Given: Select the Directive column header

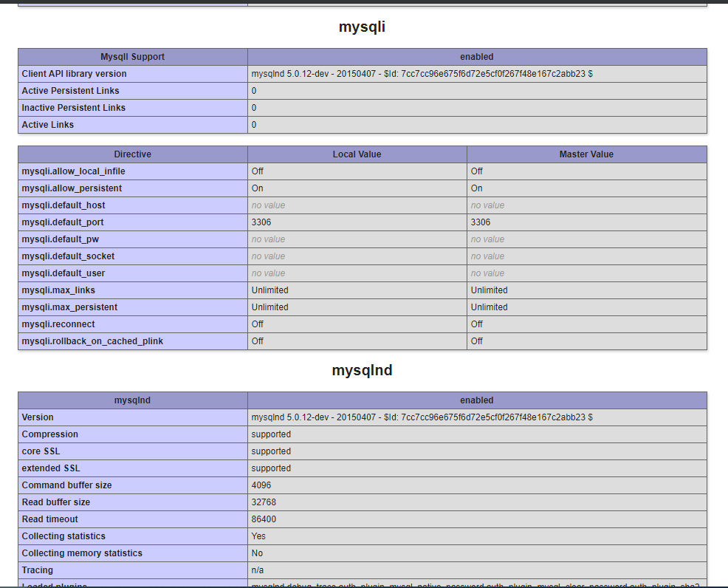Looking at the screenshot, I should (131, 154).
